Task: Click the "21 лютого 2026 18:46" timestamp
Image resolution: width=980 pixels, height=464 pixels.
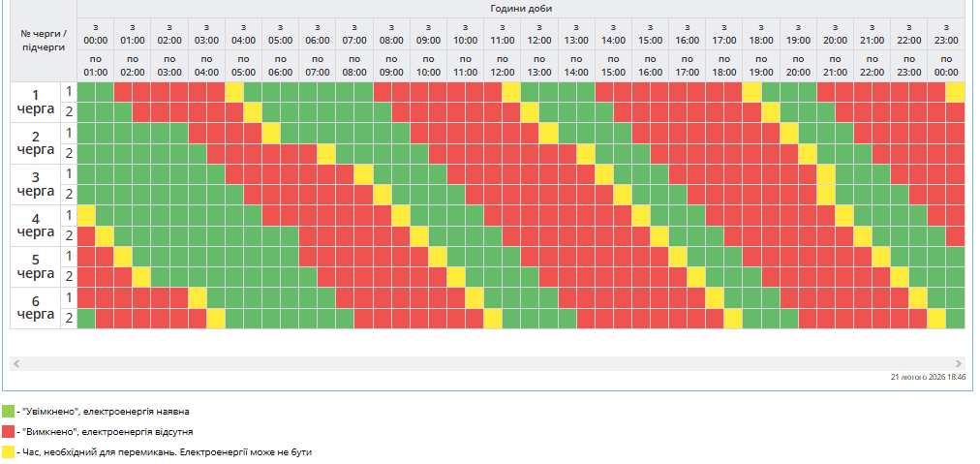Action: point(928,377)
